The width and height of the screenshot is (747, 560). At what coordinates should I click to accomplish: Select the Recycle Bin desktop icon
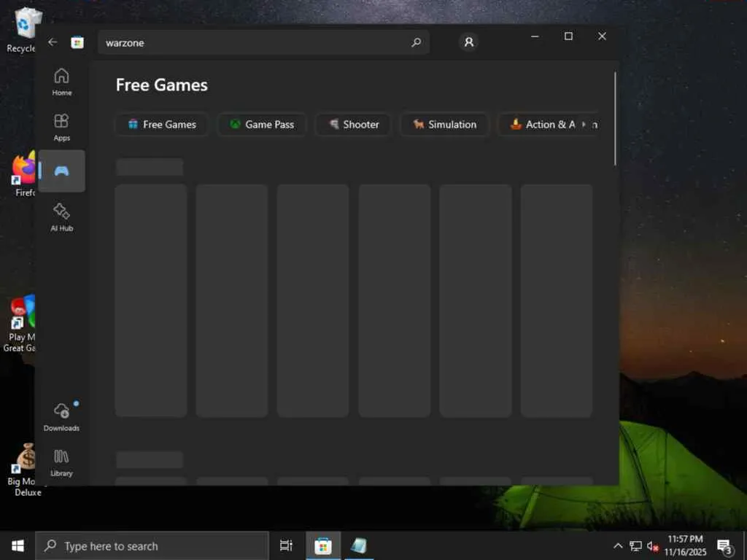click(x=23, y=31)
